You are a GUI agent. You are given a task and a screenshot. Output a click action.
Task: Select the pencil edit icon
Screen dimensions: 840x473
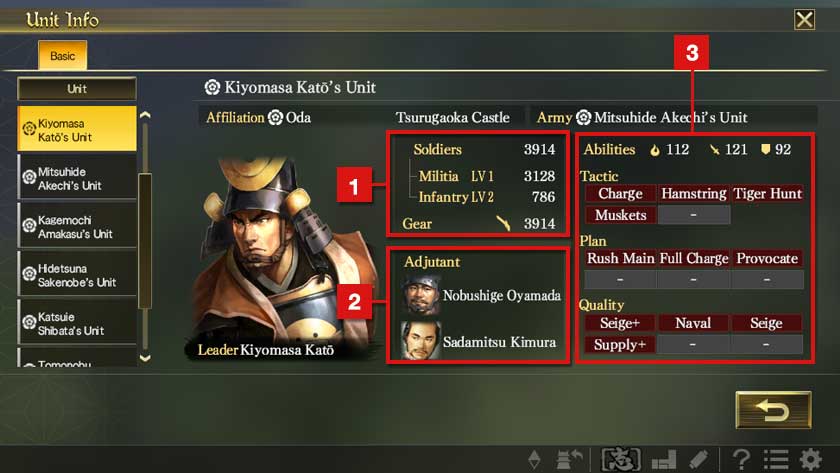698,459
